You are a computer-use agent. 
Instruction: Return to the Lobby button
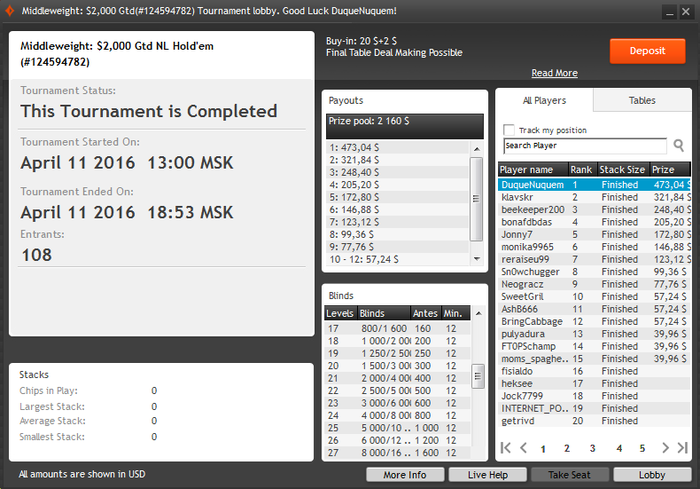[652, 475]
